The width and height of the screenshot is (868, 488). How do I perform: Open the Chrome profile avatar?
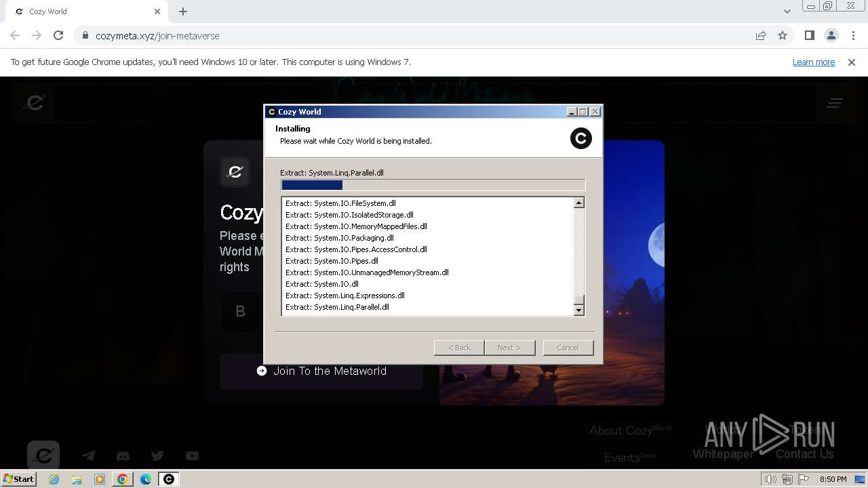coord(831,35)
